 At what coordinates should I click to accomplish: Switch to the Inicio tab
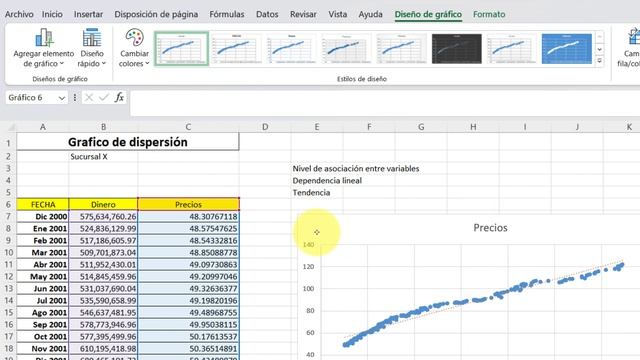(52, 14)
